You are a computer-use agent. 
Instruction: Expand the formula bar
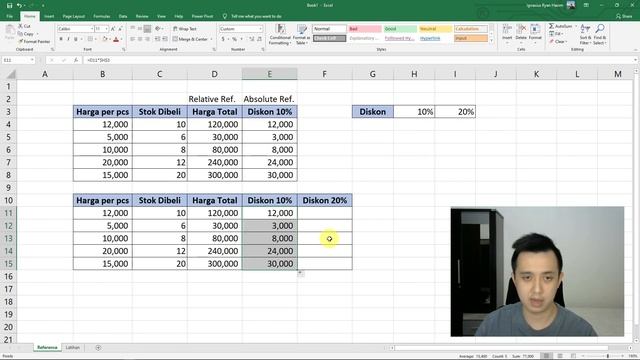pyautogui.click(x=636, y=60)
